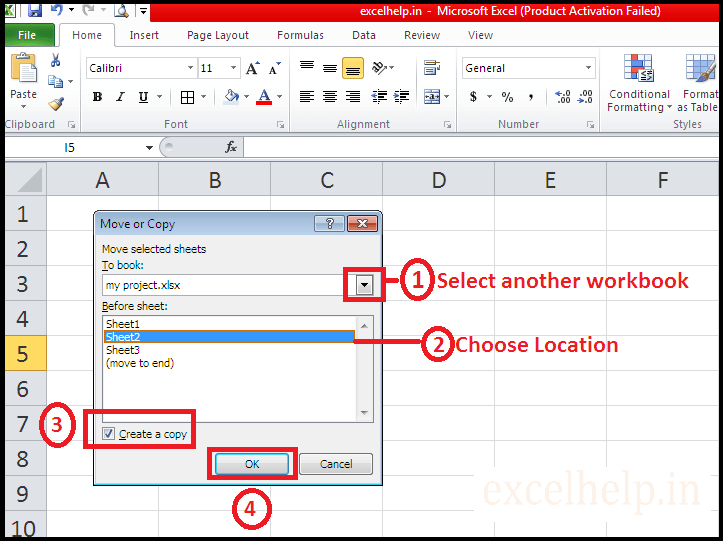
Task: Click the Redo arrow icon
Action: [x=90, y=10]
